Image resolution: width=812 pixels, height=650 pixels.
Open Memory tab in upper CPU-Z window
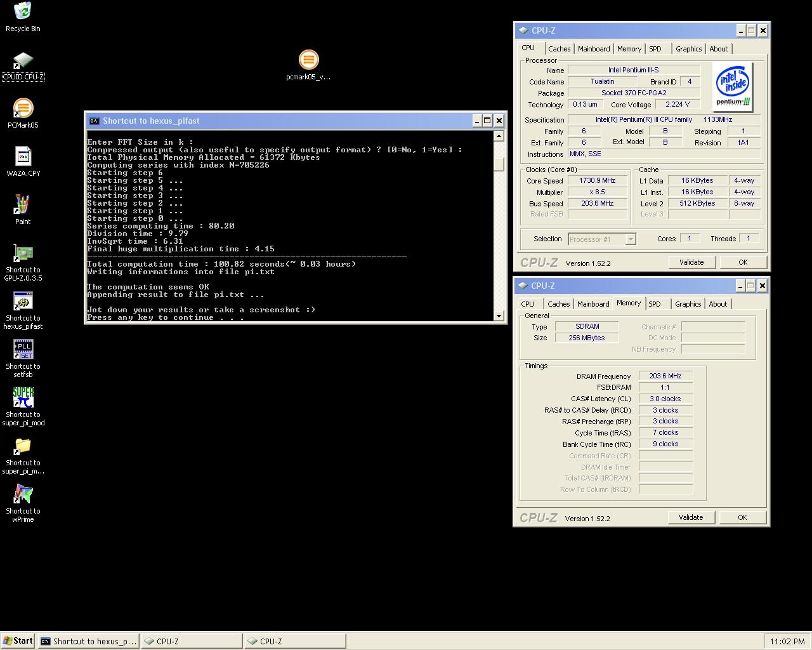click(629, 49)
